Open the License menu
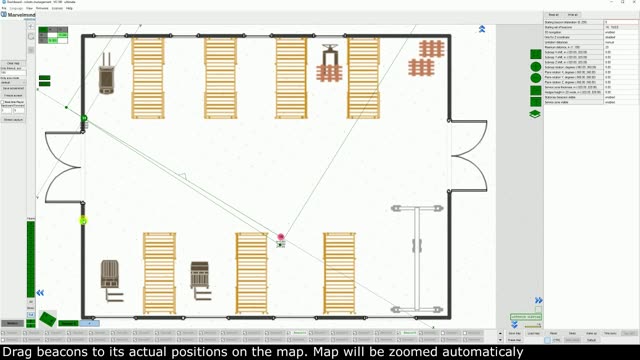Viewport: 640px width, 360px height. coord(58,8)
